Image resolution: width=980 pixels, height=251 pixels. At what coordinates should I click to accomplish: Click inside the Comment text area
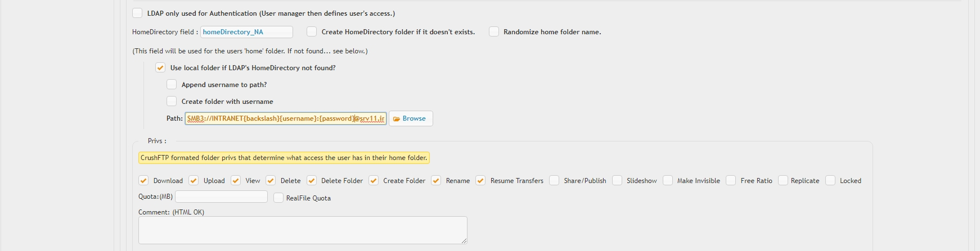tap(303, 230)
